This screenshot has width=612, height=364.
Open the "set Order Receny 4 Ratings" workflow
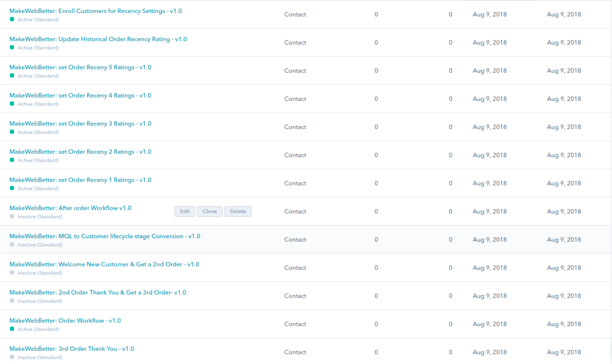pos(80,95)
